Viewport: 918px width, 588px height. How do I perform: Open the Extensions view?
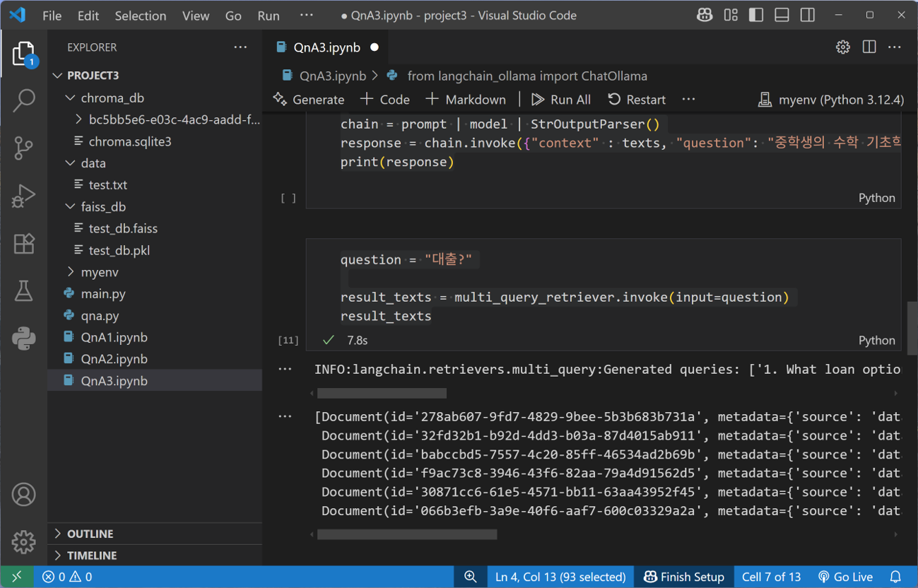tap(23, 244)
